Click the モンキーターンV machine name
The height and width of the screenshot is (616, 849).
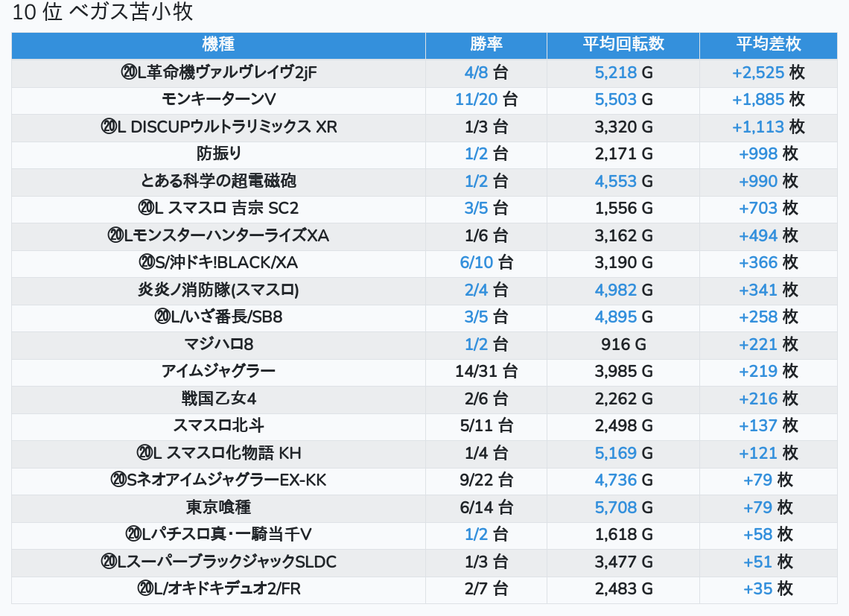(218, 99)
